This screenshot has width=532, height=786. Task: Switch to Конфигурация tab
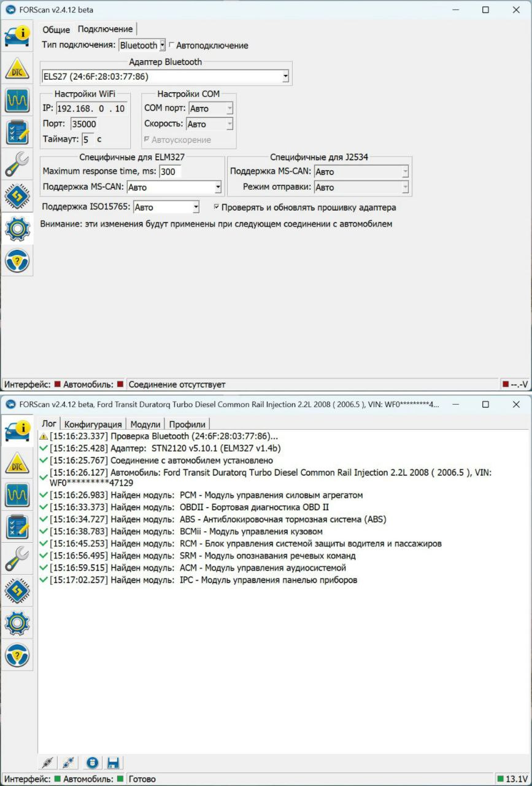pos(93,424)
